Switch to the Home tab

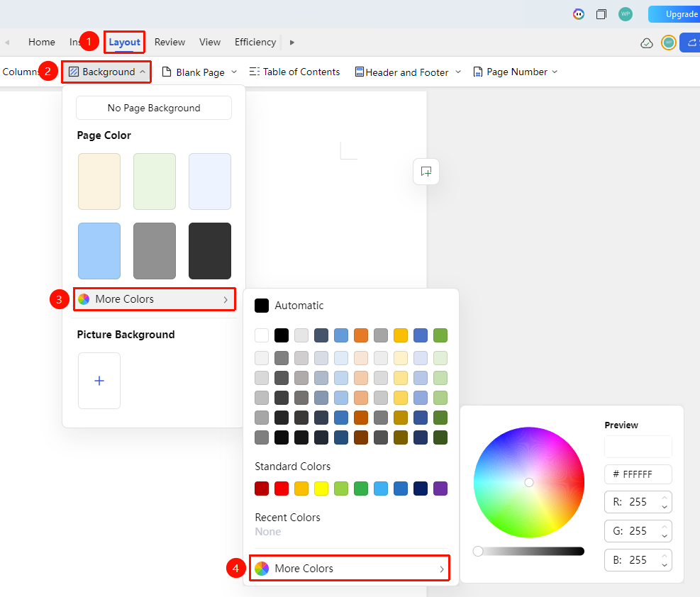(x=42, y=42)
